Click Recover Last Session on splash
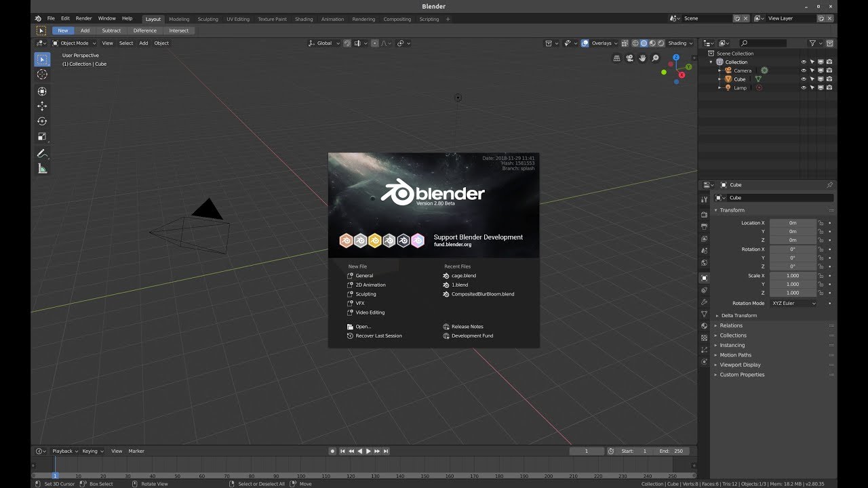The image size is (868, 488). 378,335
